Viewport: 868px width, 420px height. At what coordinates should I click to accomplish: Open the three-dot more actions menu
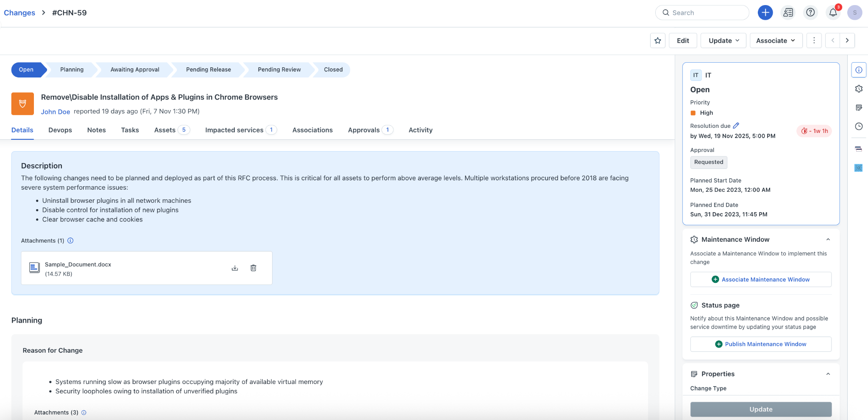[814, 41]
